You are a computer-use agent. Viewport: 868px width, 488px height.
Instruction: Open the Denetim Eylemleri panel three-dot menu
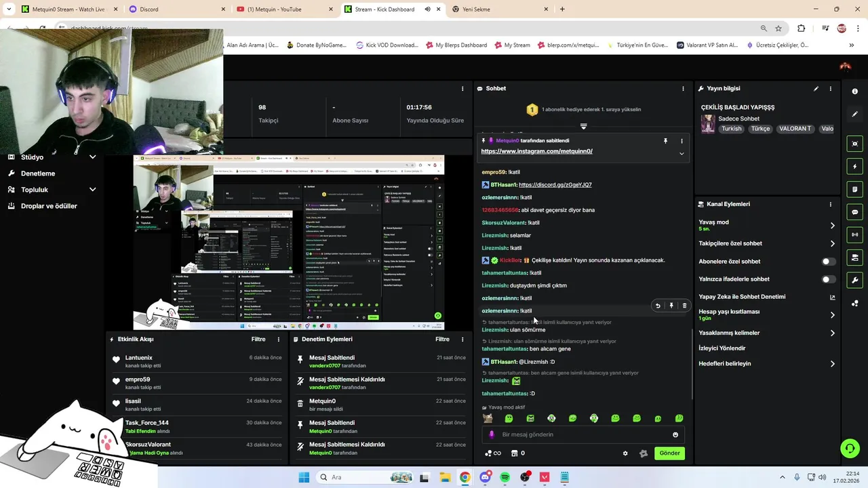tap(462, 340)
